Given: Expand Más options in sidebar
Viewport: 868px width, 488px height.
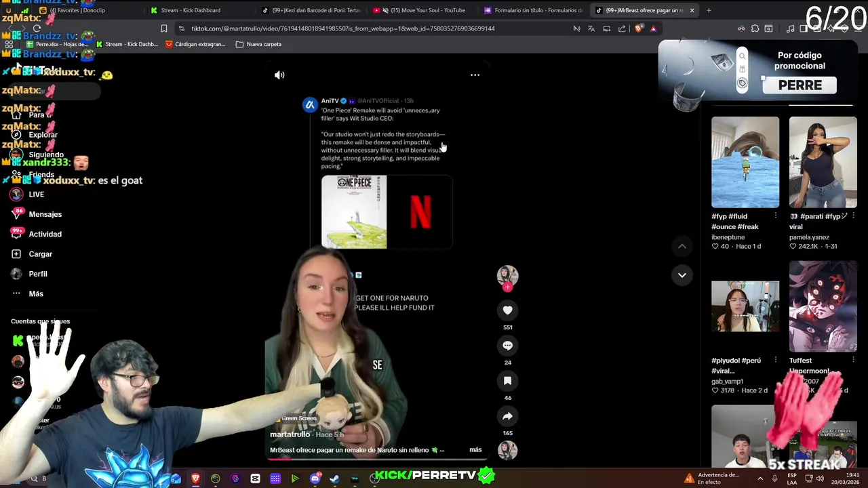Looking at the screenshot, I should pos(27,294).
